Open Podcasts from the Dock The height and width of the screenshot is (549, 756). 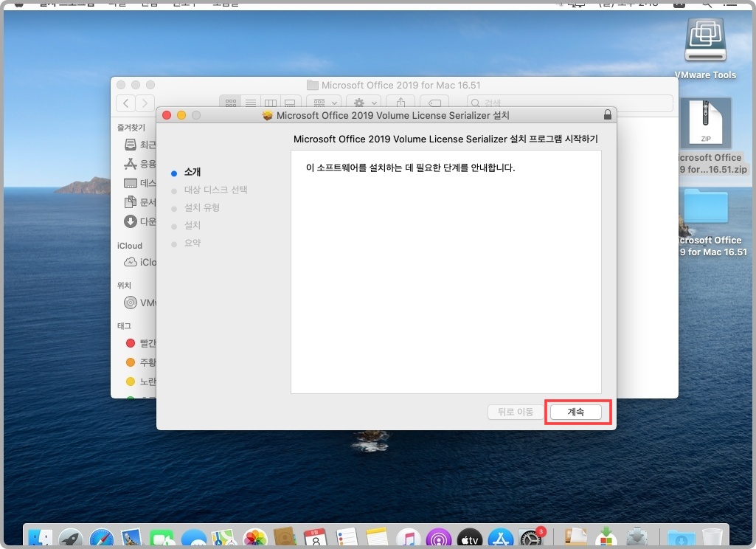(438, 538)
